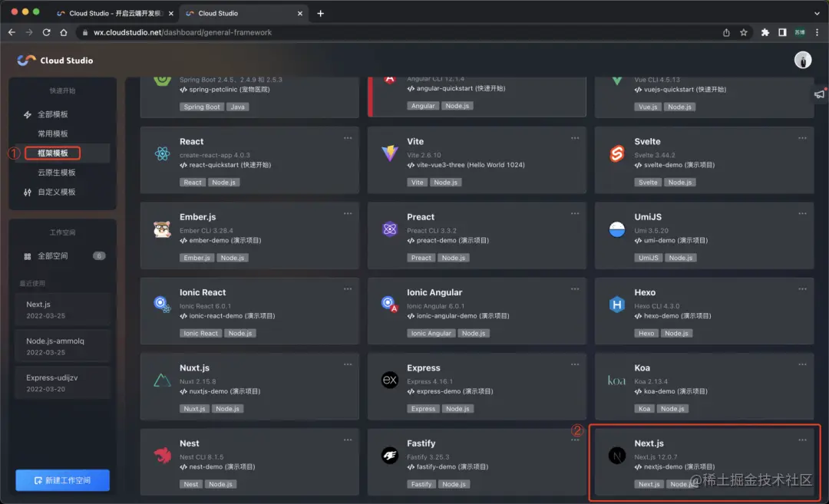Go to browser home page
The height and width of the screenshot is (504, 829).
64,32
